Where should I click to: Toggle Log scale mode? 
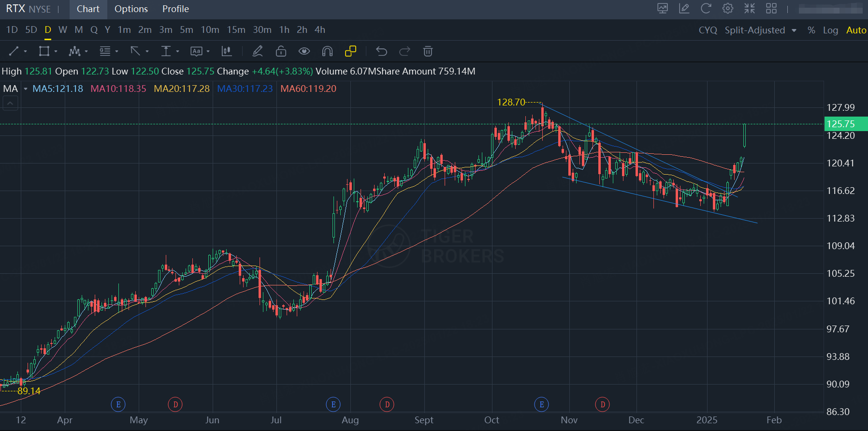[831, 30]
